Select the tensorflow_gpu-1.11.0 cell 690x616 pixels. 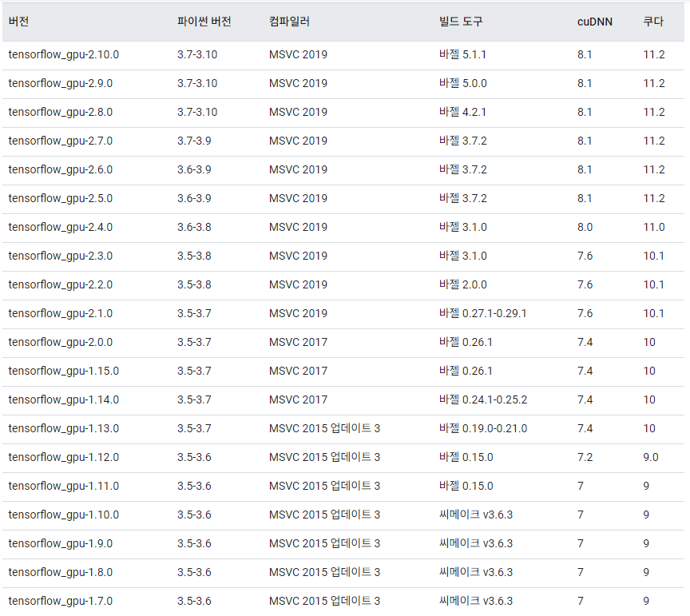64,486
